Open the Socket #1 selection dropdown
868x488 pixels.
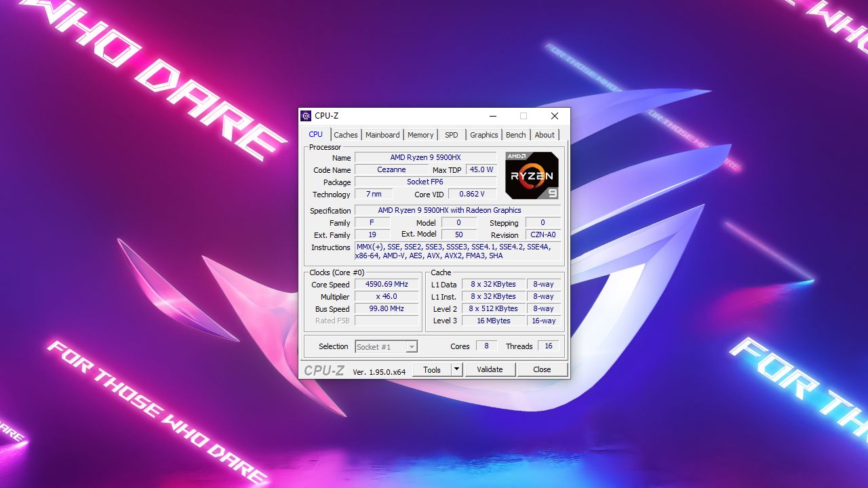click(410, 346)
